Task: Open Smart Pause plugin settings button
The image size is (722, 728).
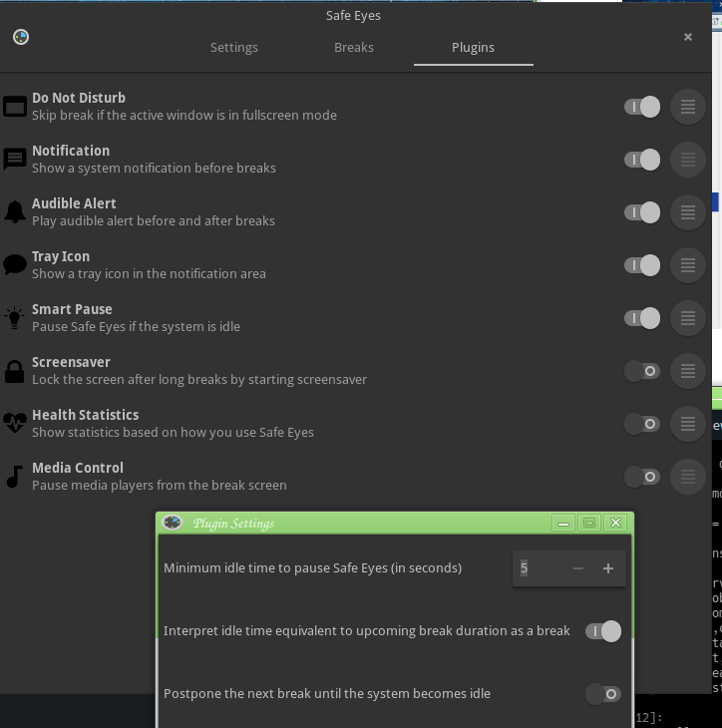Action: [688, 318]
